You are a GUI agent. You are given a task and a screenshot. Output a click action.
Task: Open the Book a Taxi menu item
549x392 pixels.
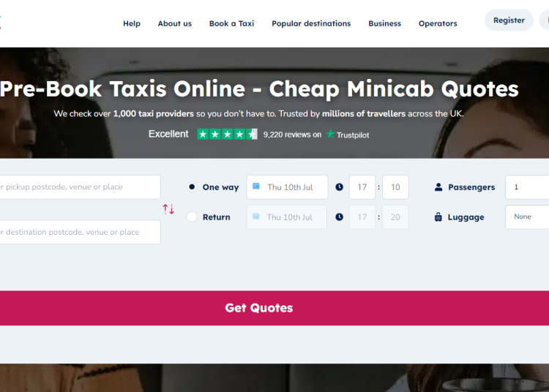coord(232,23)
